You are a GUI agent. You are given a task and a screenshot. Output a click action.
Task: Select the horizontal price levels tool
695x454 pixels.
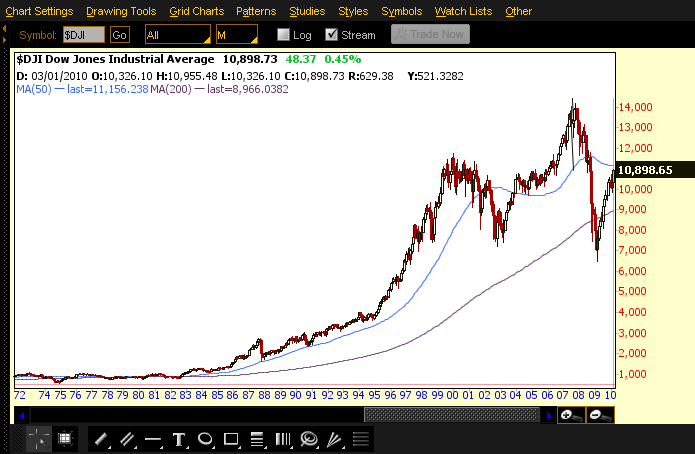pos(361,439)
